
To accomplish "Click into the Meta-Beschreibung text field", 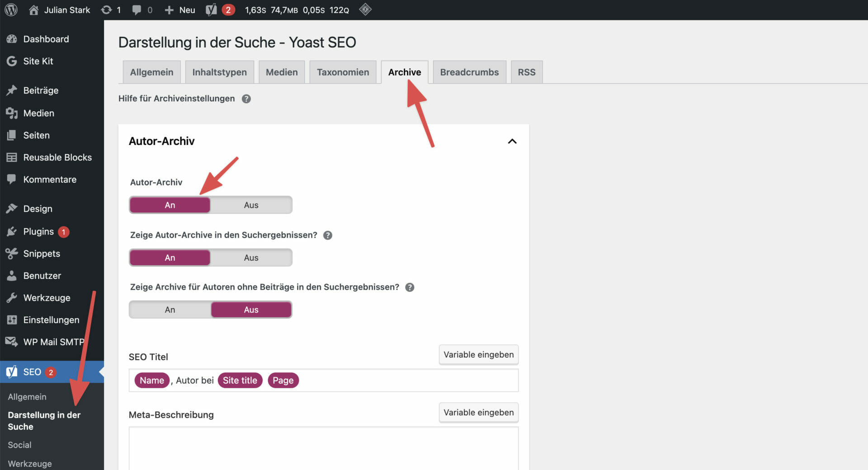I will (x=323, y=447).
